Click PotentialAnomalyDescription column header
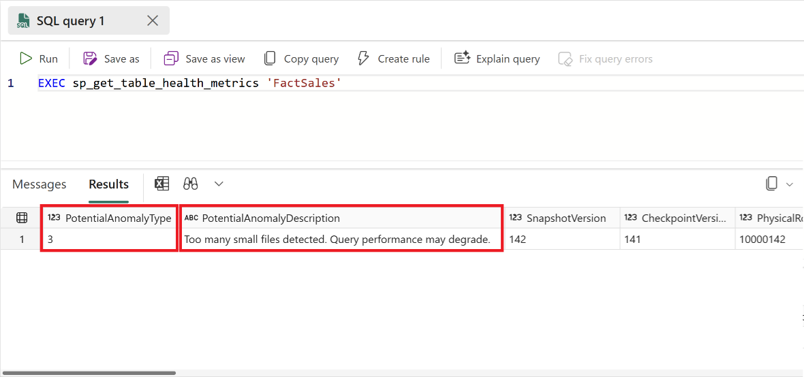 point(341,218)
